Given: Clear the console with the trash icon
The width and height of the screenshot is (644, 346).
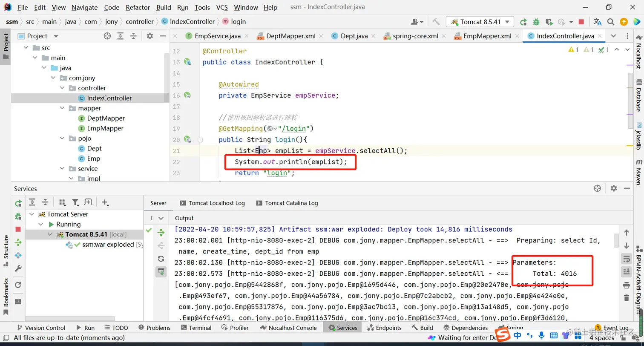Looking at the screenshot, I should [626, 298].
